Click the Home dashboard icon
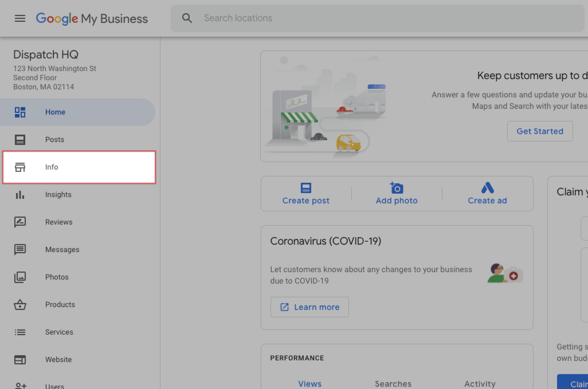The width and height of the screenshot is (588, 389). [x=20, y=112]
